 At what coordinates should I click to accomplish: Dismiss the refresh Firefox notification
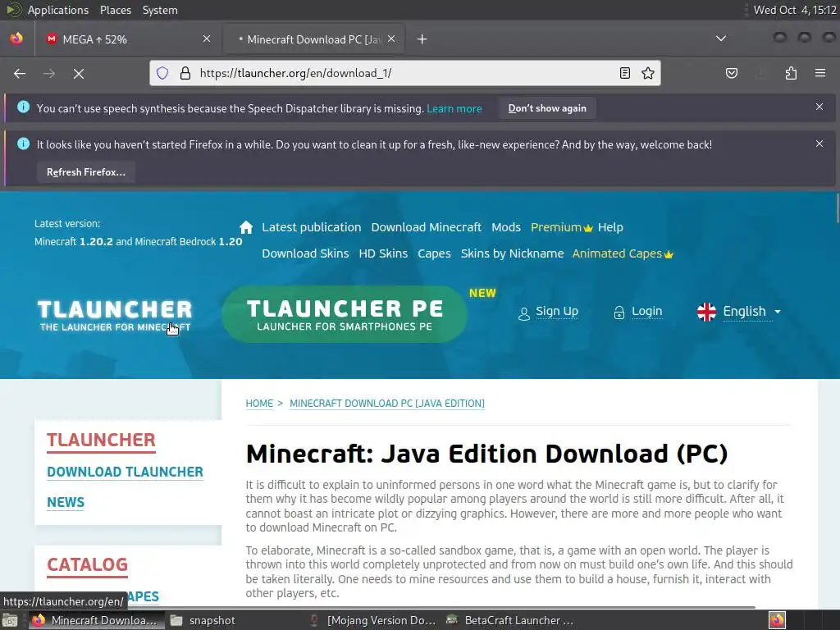[819, 144]
